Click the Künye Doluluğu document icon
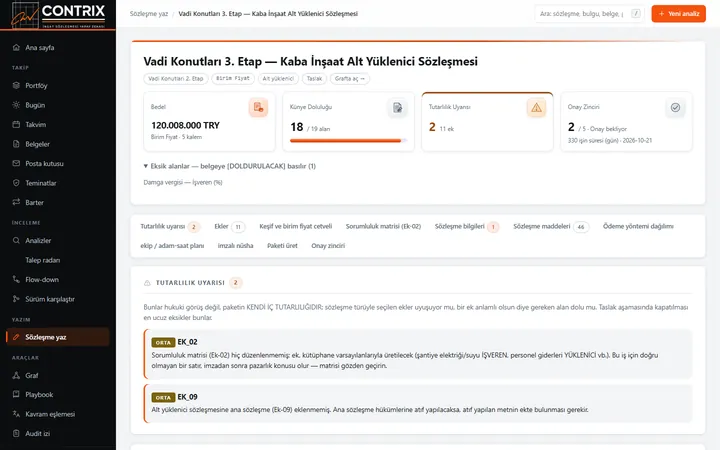Screen dimensions: 720x450 point(398,107)
